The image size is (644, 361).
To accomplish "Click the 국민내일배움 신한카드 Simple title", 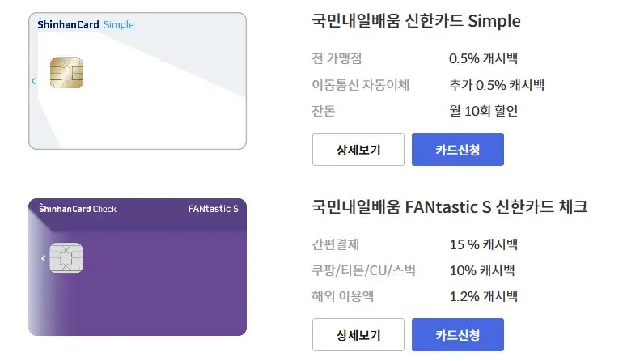I will pos(416,21).
